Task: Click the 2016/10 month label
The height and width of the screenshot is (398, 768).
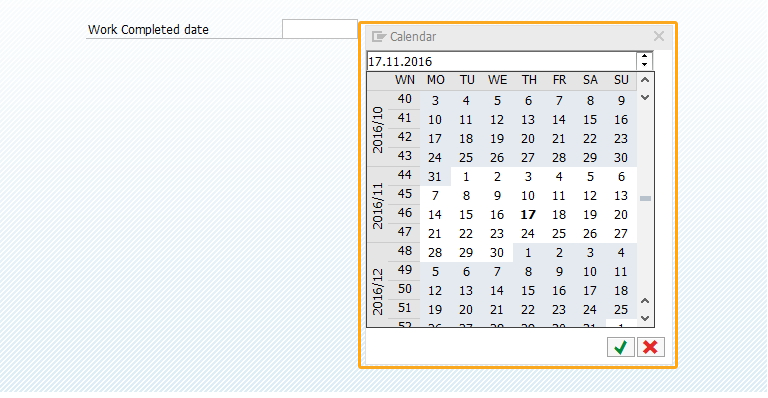Action: (378, 129)
